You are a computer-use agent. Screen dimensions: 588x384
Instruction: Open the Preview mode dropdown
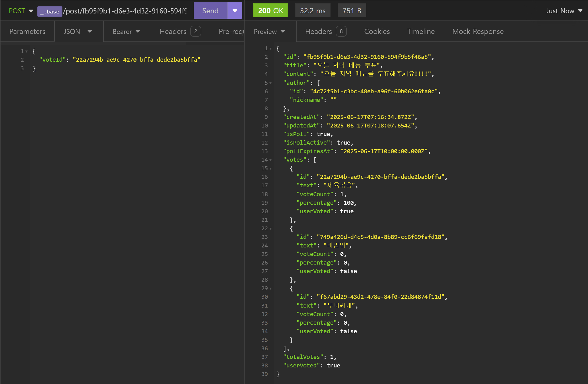(x=269, y=31)
